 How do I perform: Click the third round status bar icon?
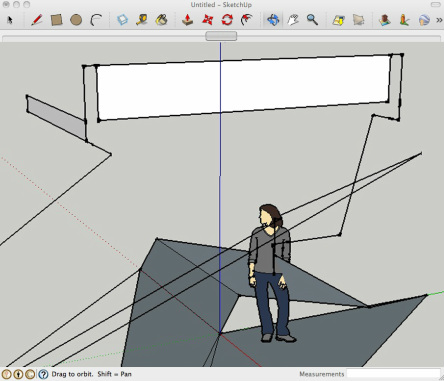pyautogui.click(x=30, y=374)
